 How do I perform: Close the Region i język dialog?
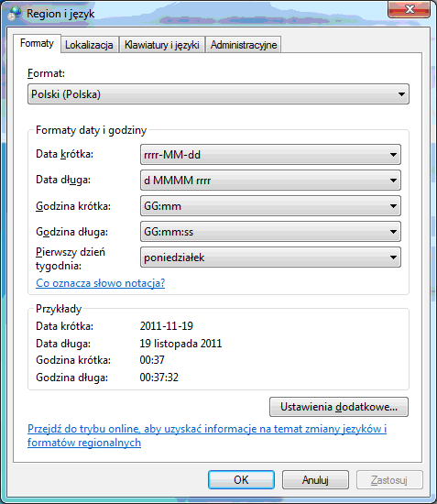click(409, 9)
